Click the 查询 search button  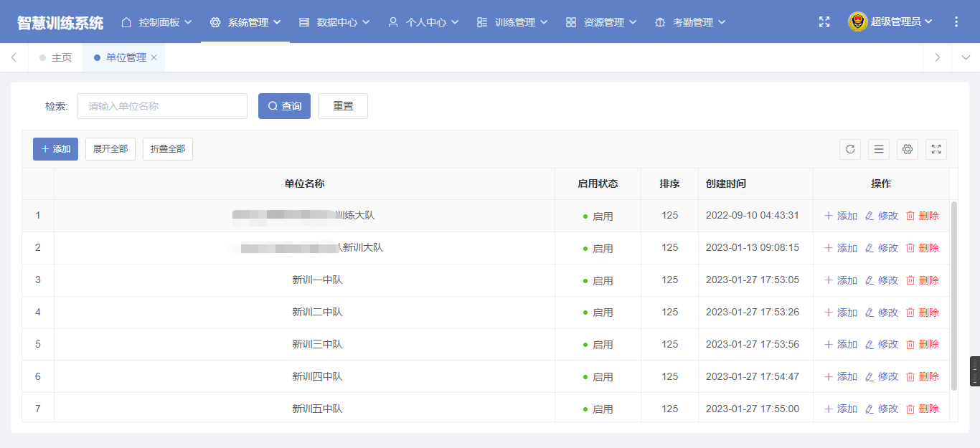tap(284, 106)
